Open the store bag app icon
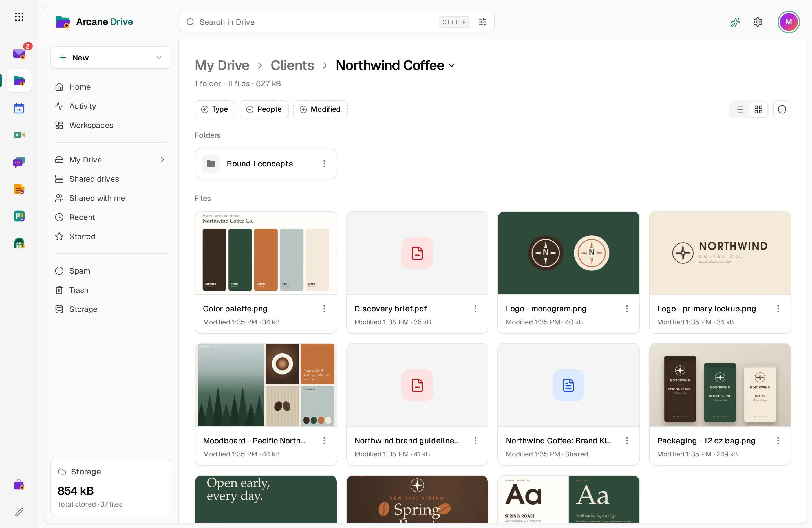Viewport: 812px width, 528px height. 19,485
